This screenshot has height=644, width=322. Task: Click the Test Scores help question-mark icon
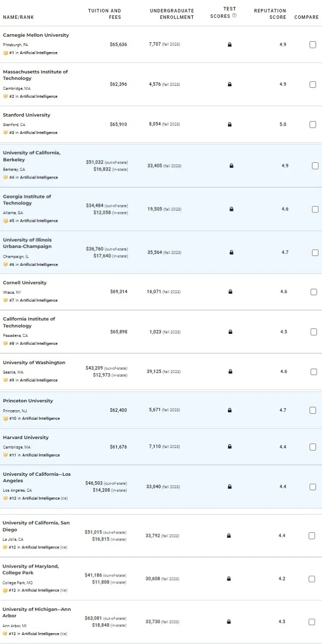point(234,16)
